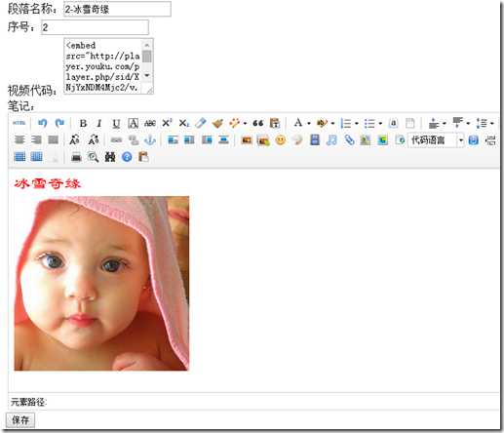This screenshot has height=433, width=504.
Task: Open bullet list style arrow
Action: [380, 124]
